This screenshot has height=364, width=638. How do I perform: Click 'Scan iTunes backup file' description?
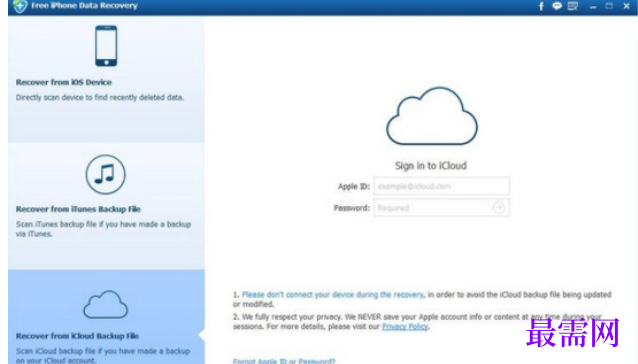(103, 229)
